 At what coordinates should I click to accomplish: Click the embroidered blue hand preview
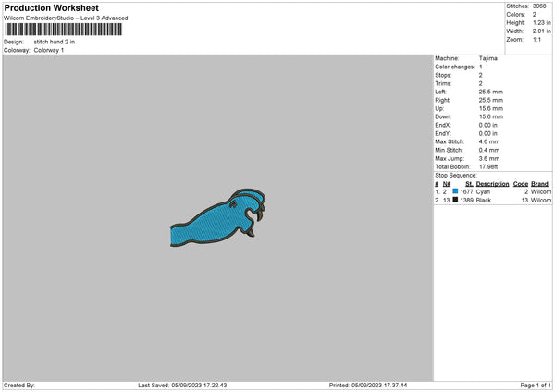(217, 217)
